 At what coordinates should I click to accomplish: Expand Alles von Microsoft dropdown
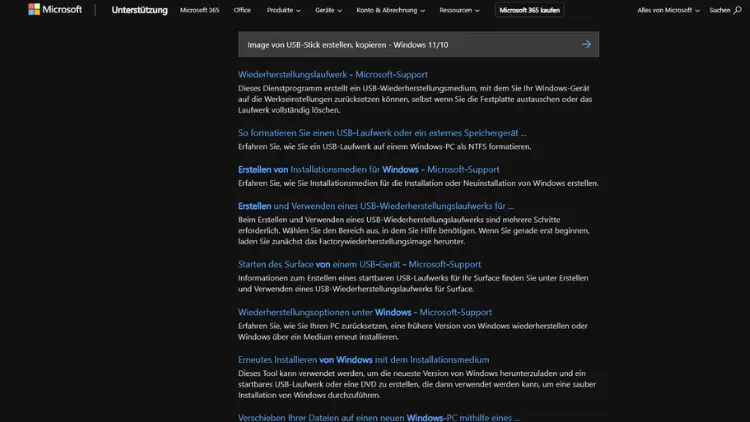point(668,10)
